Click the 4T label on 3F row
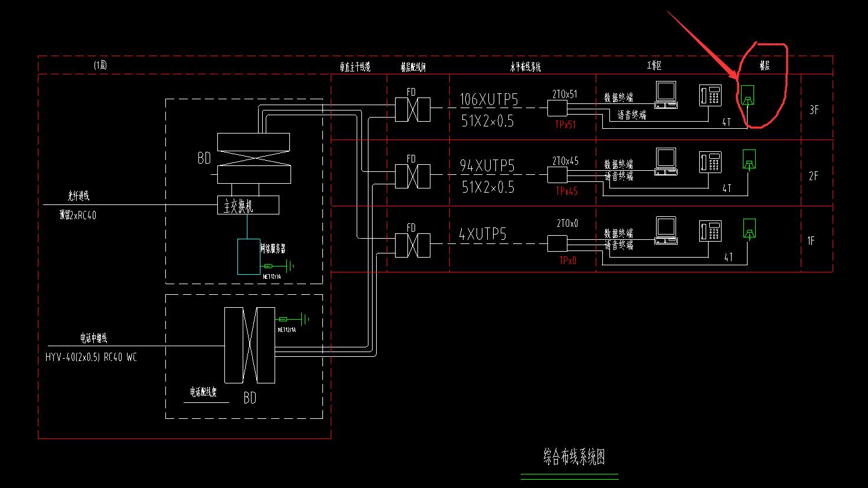 [x=727, y=122]
